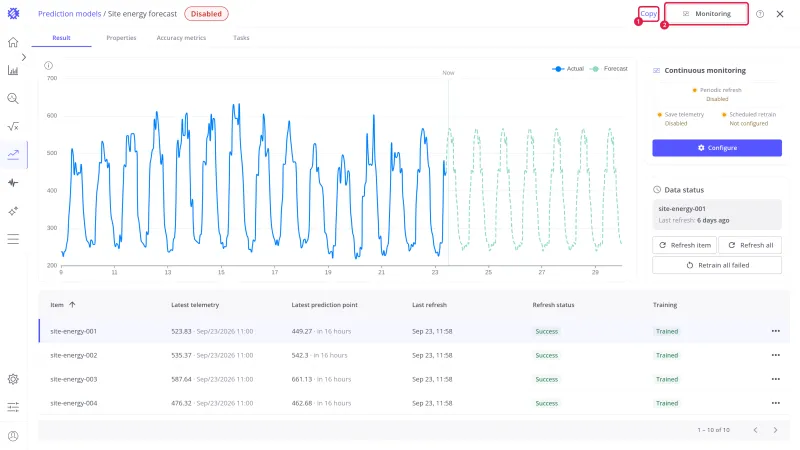Open the settings gear icon in sidebar
The height and width of the screenshot is (450, 800).
pyautogui.click(x=13, y=379)
